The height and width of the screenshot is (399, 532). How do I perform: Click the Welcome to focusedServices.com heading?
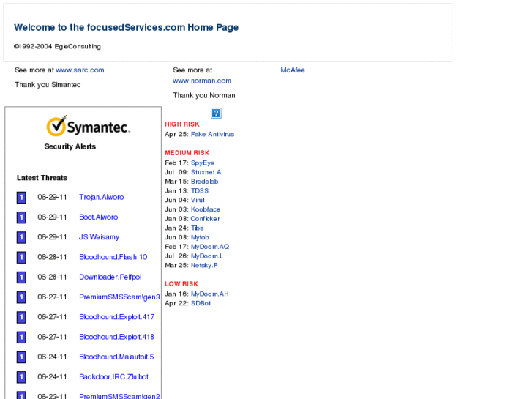tap(126, 28)
